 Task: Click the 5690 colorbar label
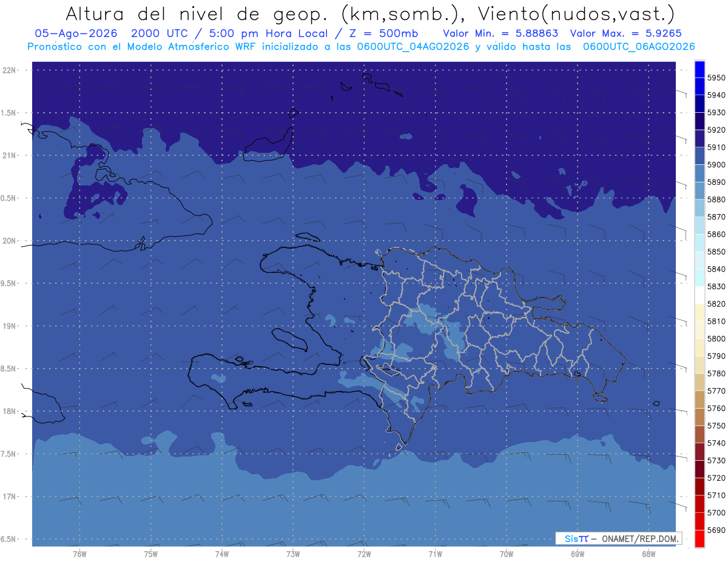click(716, 530)
